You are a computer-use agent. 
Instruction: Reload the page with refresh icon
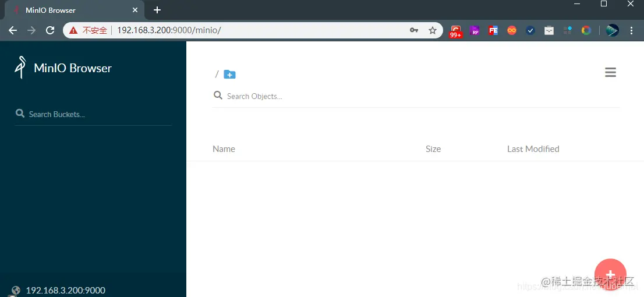click(x=50, y=30)
